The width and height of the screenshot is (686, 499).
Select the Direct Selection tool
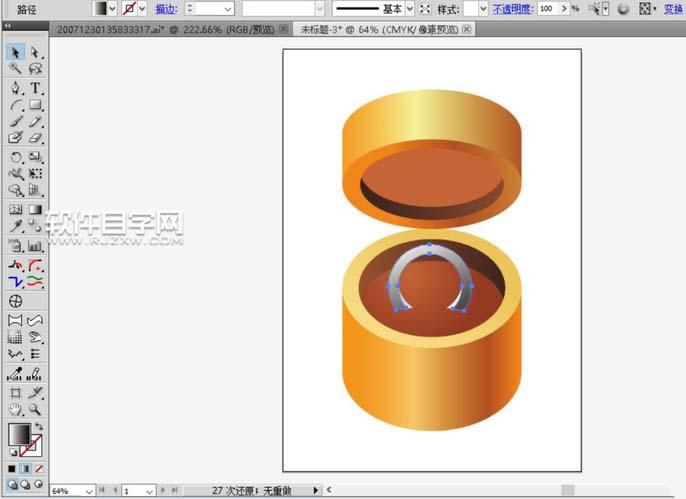pos(35,52)
